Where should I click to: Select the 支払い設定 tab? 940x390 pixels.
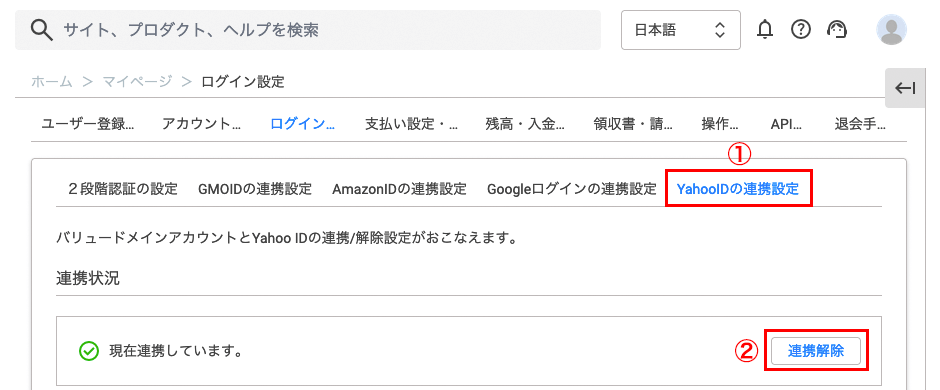point(411,125)
